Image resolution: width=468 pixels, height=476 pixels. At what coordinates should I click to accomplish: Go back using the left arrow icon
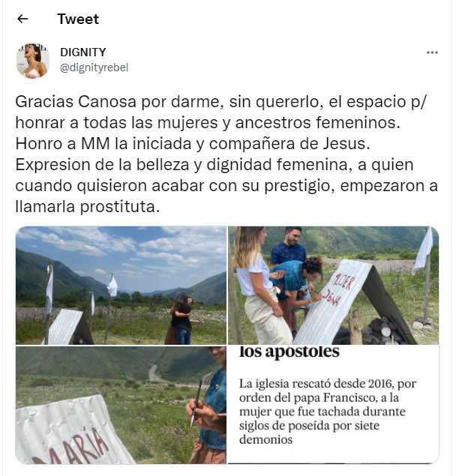click(22, 19)
